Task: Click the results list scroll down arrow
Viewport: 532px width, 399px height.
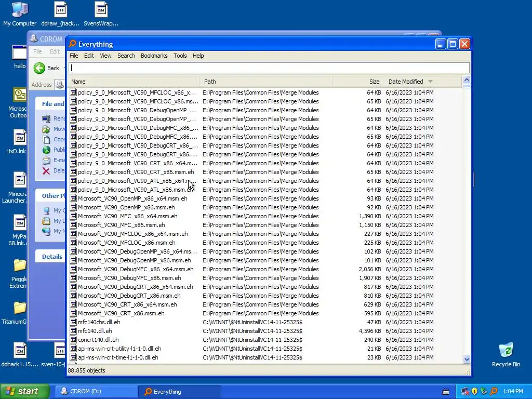Action: (x=467, y=359)
